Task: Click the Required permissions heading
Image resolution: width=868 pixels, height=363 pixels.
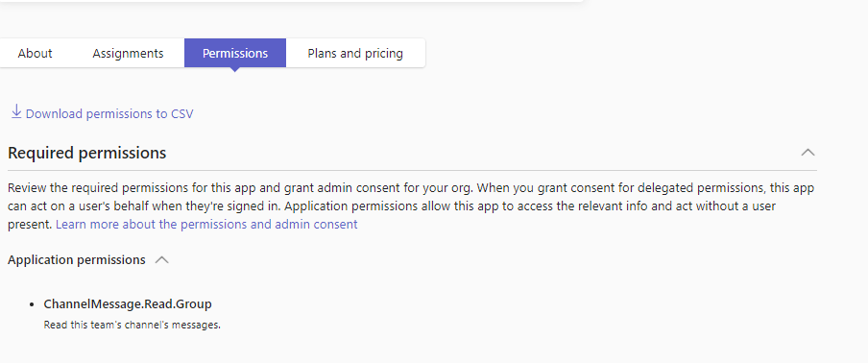Action: pos(87,153)
